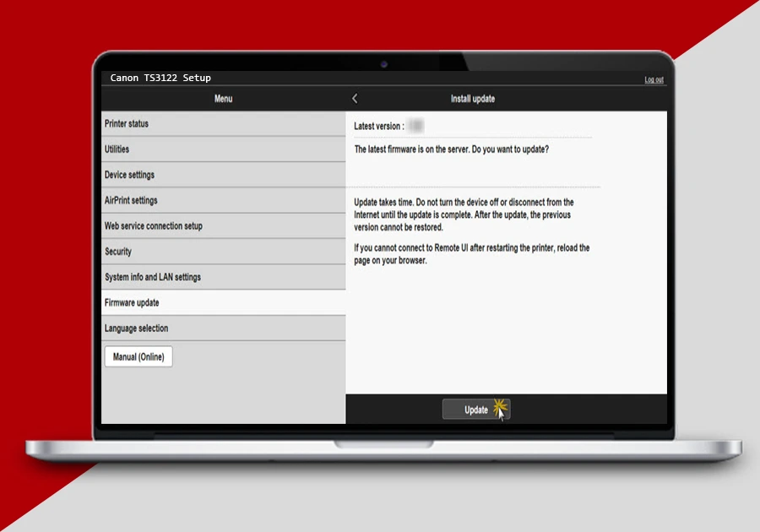Open Printer status menu item

(224, 123)
